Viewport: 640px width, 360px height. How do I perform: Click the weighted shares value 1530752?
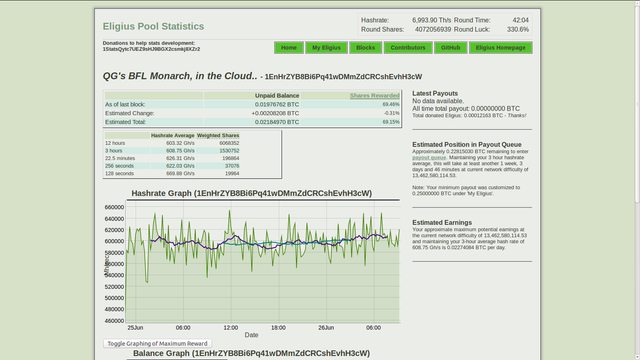click(229, 151)
